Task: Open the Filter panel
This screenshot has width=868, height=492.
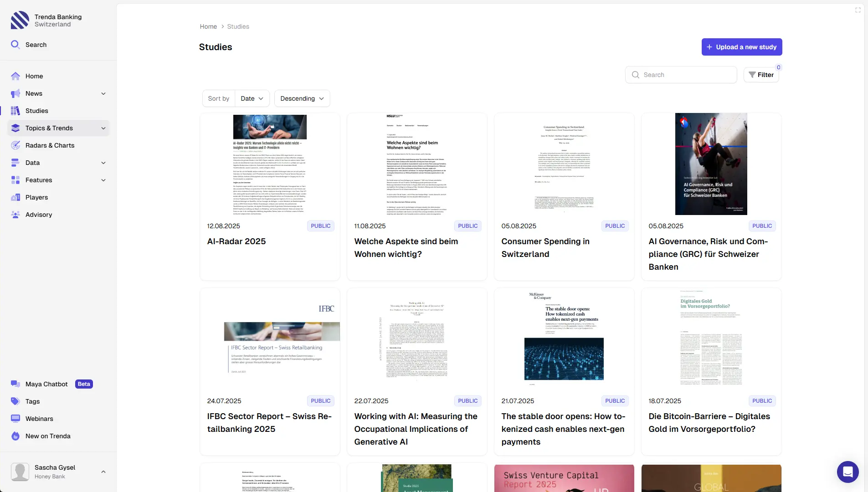Action: [x=761, y=74]
